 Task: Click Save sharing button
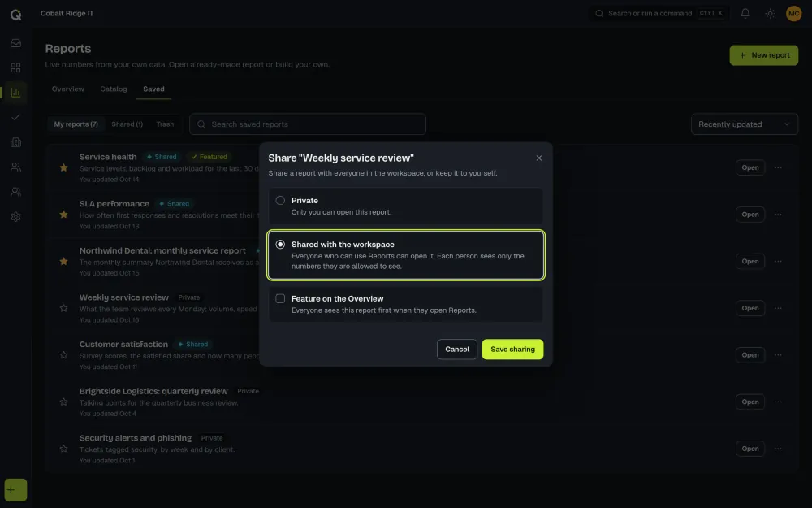(x=512, y=350)
